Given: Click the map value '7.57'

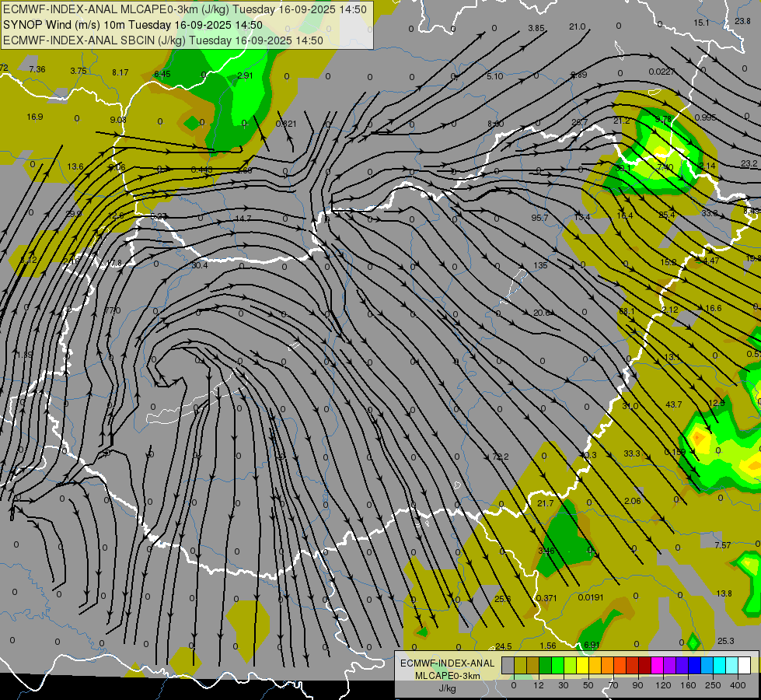Looking at the screenshot, I should 723,545.
